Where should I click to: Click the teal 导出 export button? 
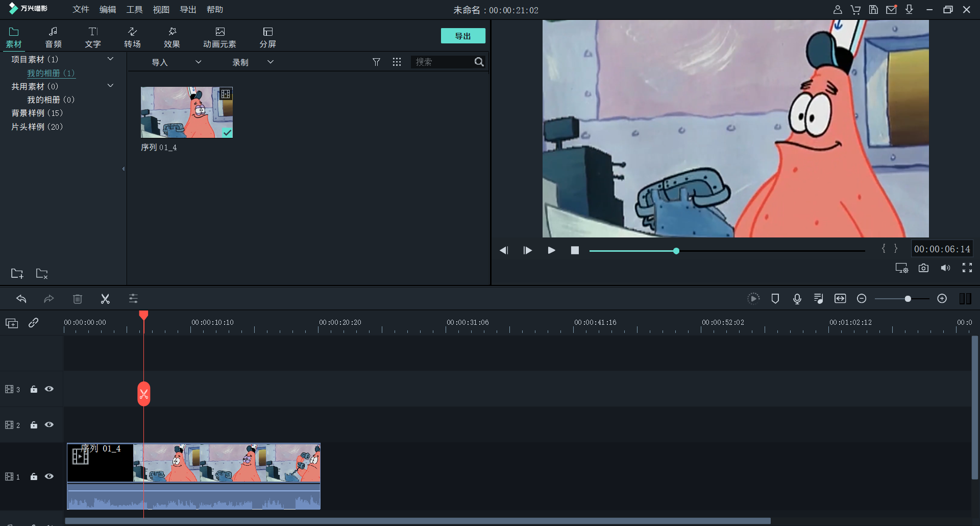click(x=463, y=36)
